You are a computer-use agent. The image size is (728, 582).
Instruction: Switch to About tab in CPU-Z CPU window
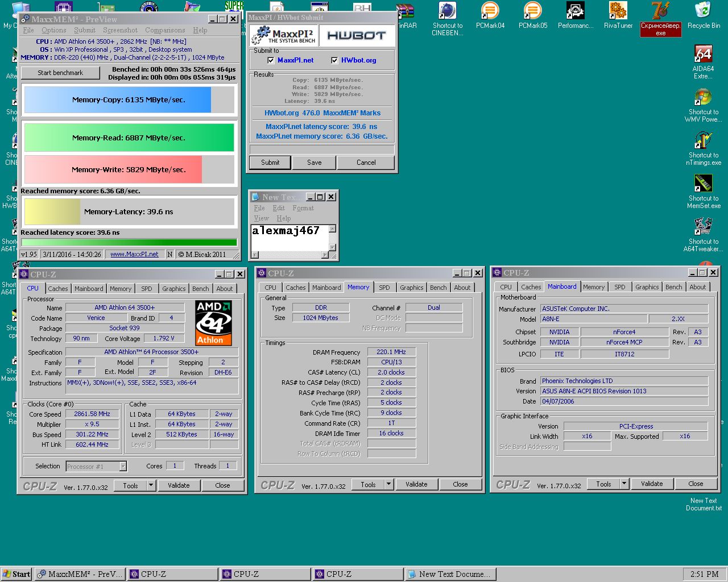point(224,289)
